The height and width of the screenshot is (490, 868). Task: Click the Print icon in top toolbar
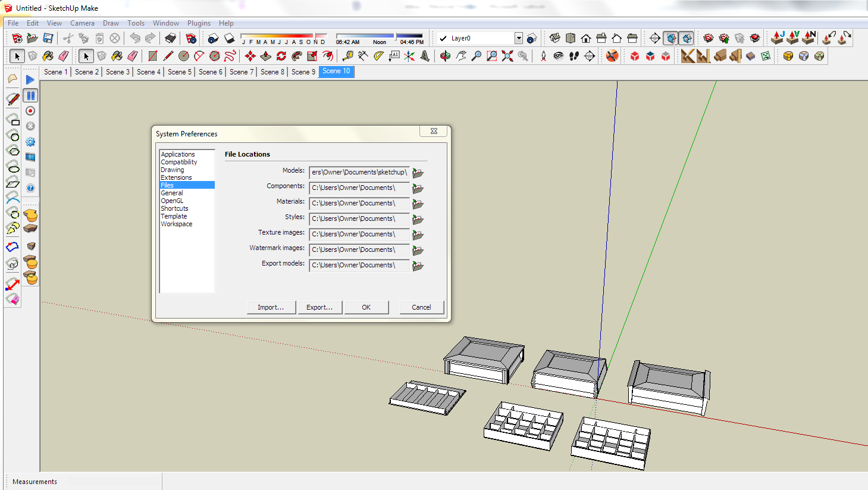pos(171,38)
